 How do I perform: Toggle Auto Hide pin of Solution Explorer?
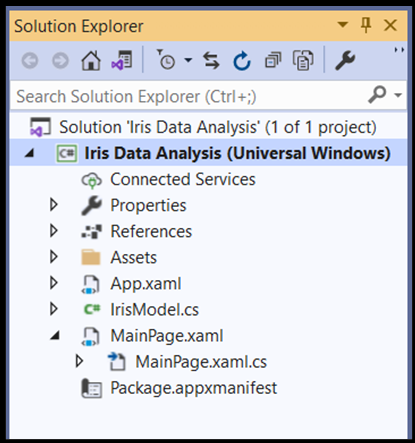(x=366, y=25)
